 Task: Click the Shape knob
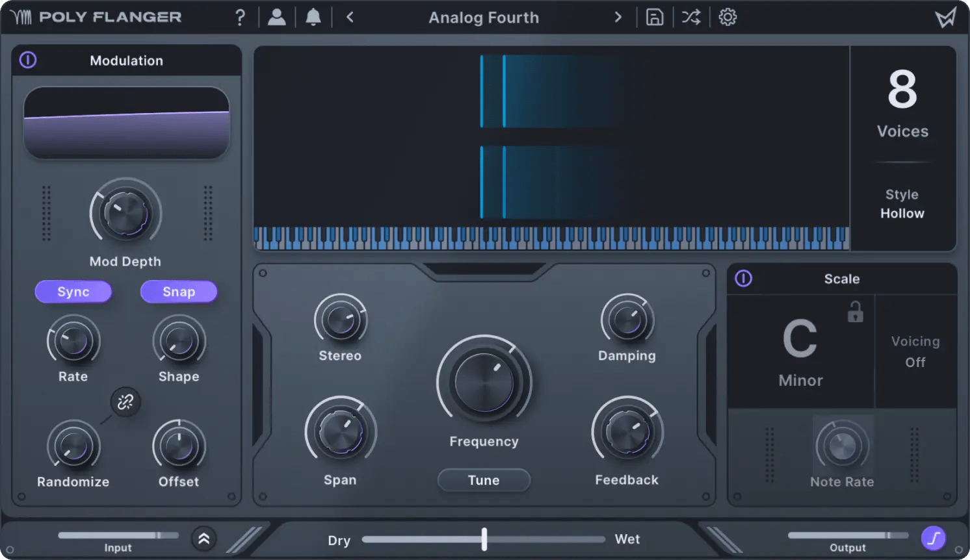tap(179, 341)
